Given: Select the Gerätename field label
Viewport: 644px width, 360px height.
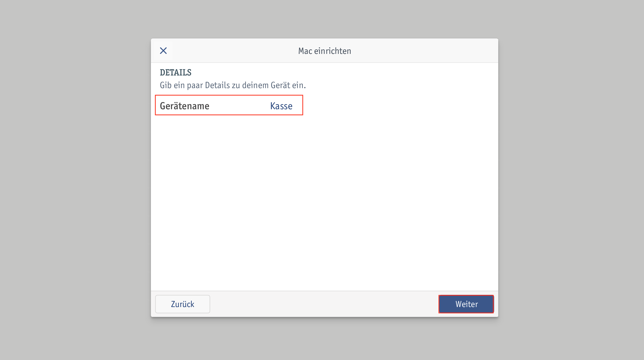Looking at the screenshot, I should [184, 106].
